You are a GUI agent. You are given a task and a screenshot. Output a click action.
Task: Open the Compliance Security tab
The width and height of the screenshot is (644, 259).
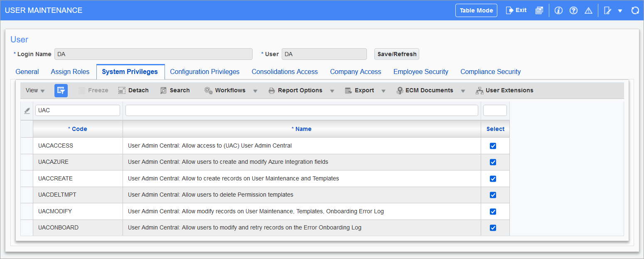491,72
